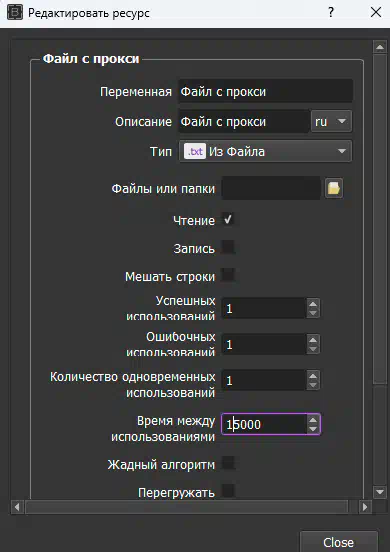Click the Переменная input field
390x552 pixels.
click(x=265, y=91)
